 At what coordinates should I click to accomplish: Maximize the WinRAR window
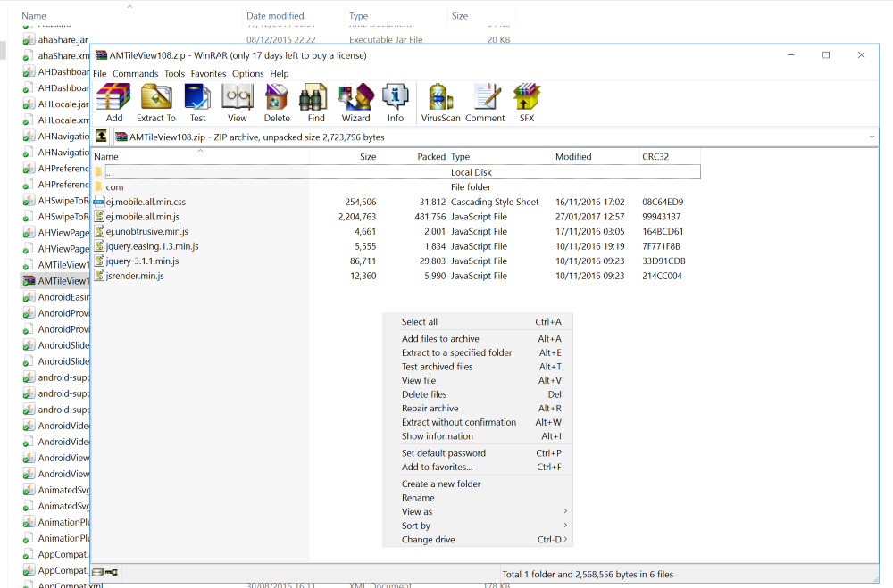pos(826,55)
